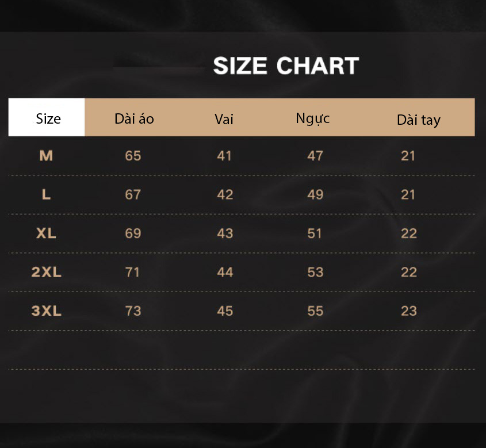Select the XL size row label
Viewport: 486px width, 448px height.
(x=46, y=233)
